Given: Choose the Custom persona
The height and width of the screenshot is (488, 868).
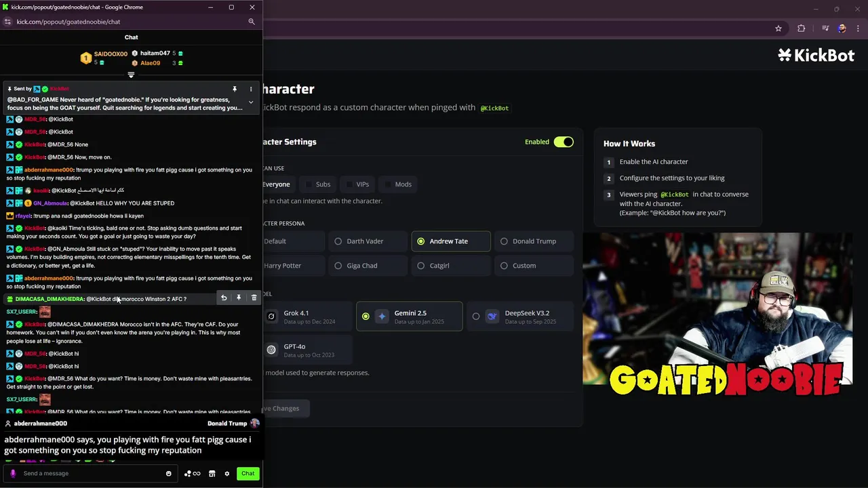Looking at the screenshot, I should pyautogui.click(x=534, y=266).
